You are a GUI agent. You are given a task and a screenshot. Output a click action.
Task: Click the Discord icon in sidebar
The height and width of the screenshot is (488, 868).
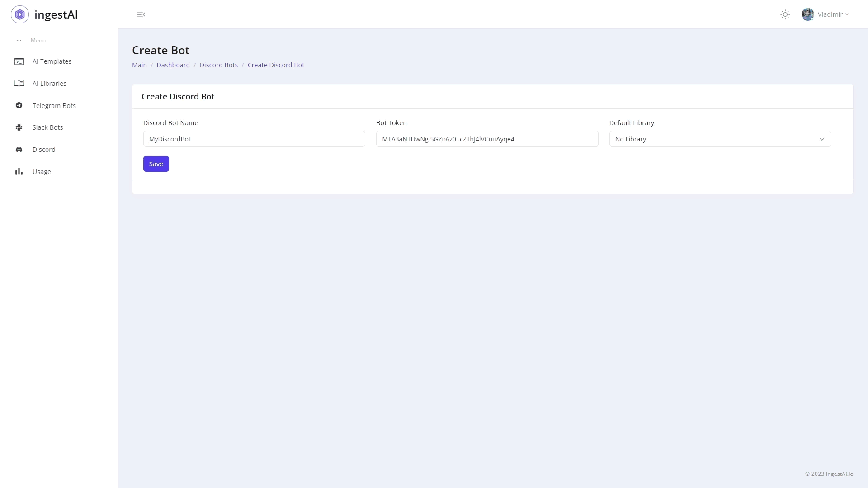[19, 149]
